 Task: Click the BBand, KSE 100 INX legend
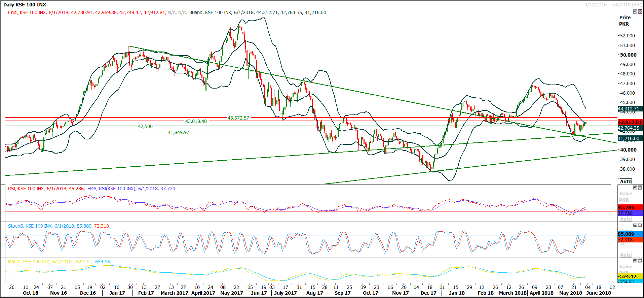pos(258,12)
